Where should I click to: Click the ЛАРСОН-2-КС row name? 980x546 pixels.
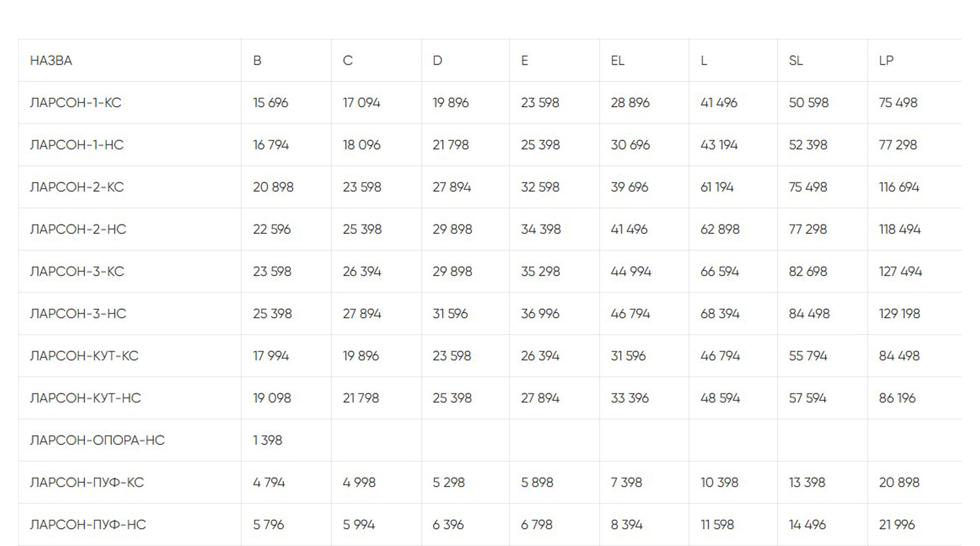click(x=77, y=187)
